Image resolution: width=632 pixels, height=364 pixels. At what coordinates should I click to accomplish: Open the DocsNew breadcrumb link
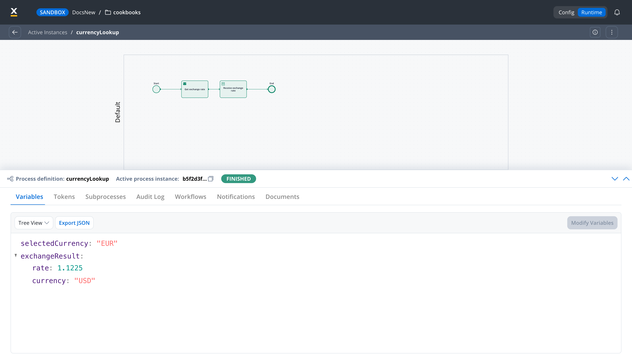(84, 12)
